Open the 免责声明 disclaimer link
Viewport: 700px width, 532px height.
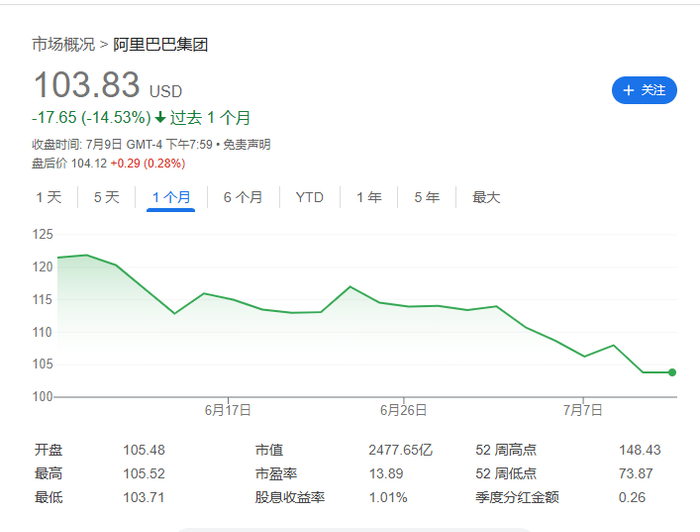(x=247, y=145)
